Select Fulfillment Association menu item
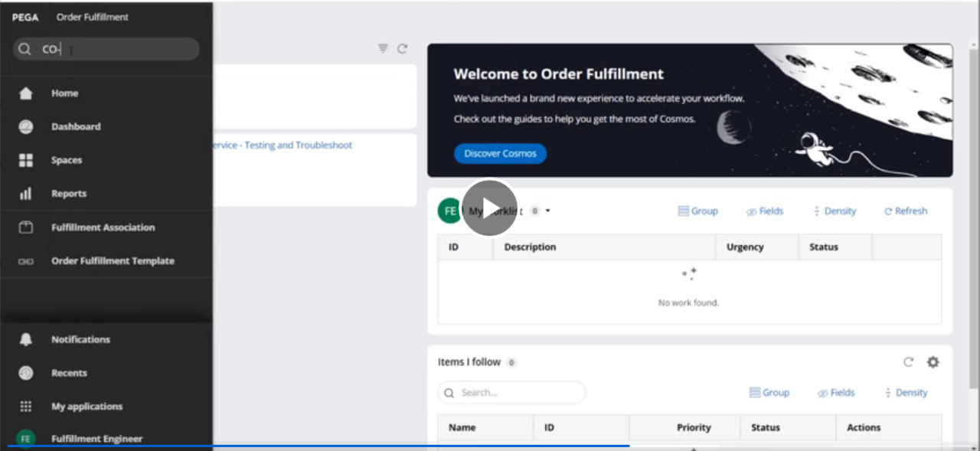 click(103, 227)
